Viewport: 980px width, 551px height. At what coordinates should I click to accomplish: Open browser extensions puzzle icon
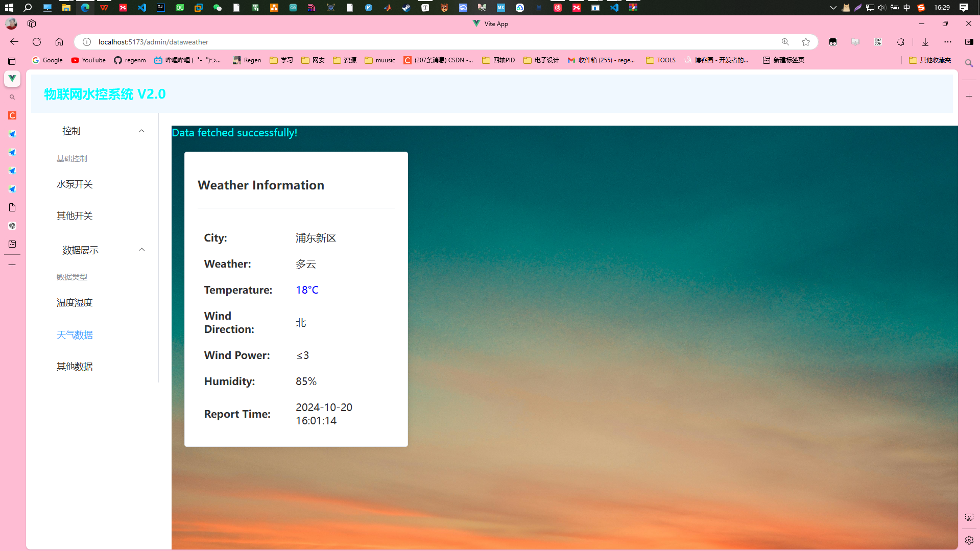pos(900,42)
